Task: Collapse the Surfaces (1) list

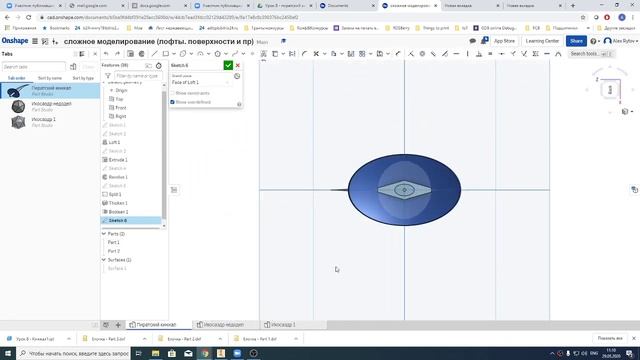Action: (104, 260)
